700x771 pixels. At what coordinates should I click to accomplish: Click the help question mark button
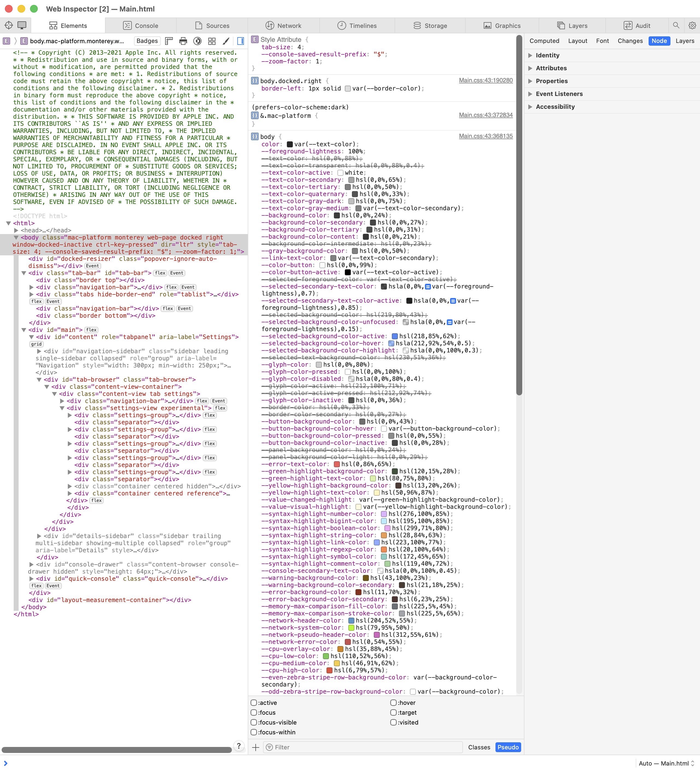tap(239, 746)
